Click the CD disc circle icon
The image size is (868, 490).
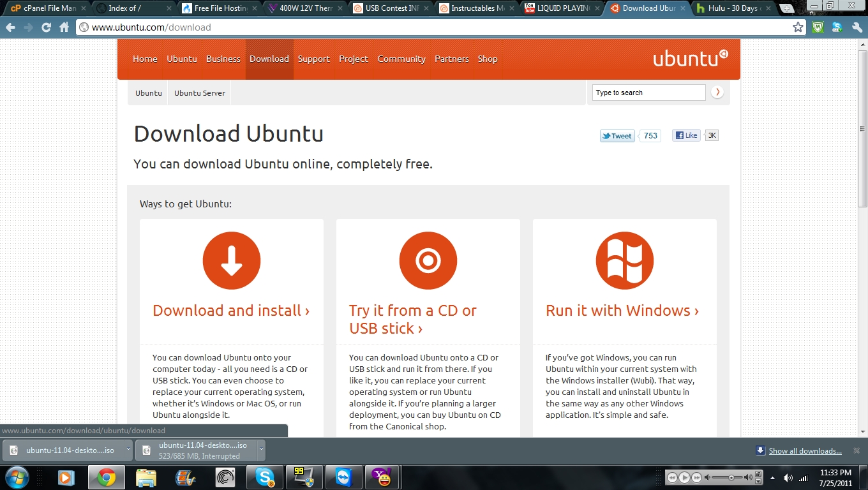click(x=428, y=260)
